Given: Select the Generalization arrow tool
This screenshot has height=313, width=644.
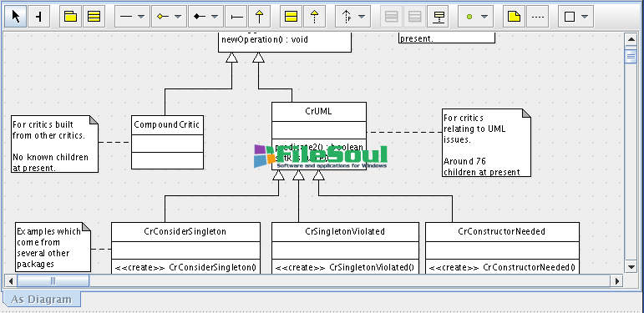Looking at the screenshot, I should (259, 17).
